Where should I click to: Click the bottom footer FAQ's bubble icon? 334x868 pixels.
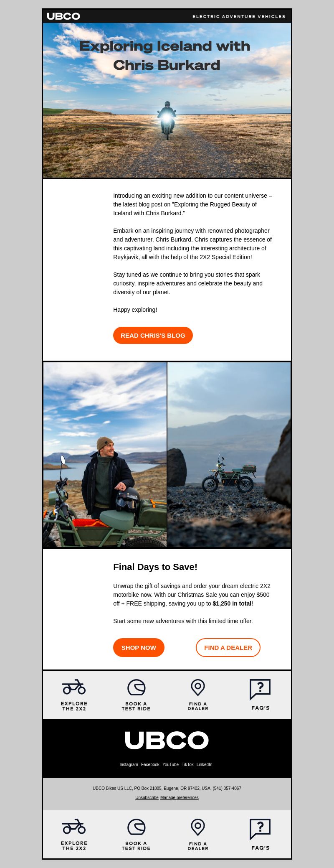coord(260,829)
